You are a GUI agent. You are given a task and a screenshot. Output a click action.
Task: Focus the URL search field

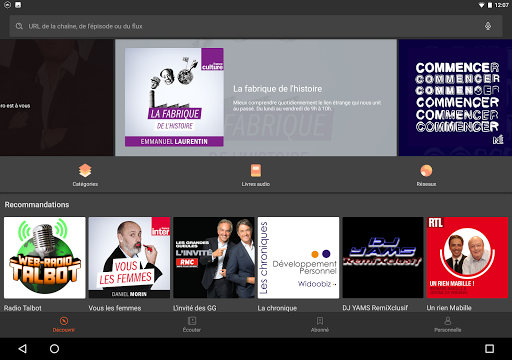[x=256, y=26]
